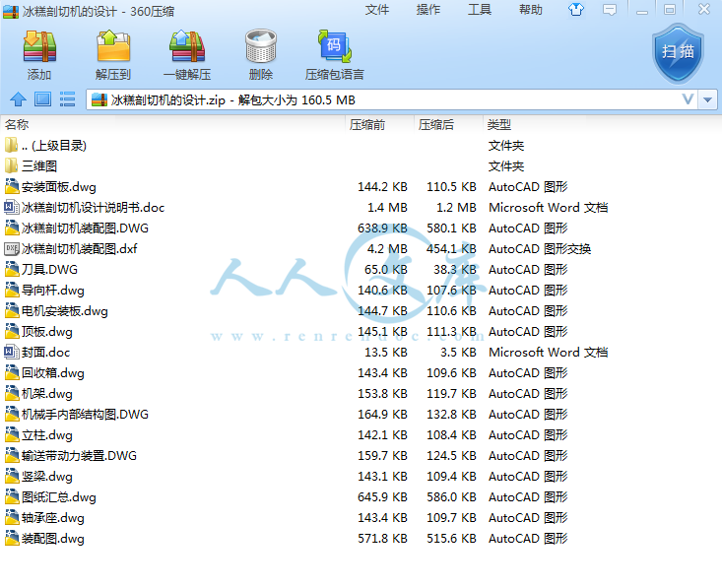Viewport: 722px width, 588px height.
Task: Click the AutoCAD icon of 机架.dwg
Action: point(11,393)
